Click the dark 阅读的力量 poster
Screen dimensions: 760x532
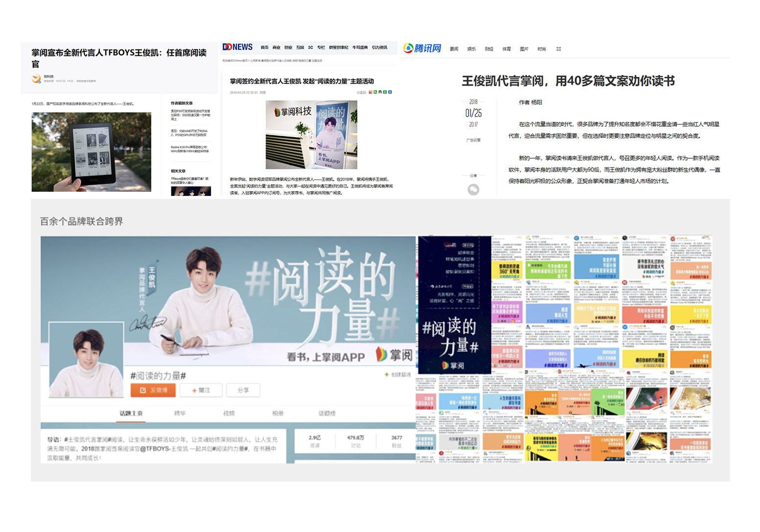[454, 305]
